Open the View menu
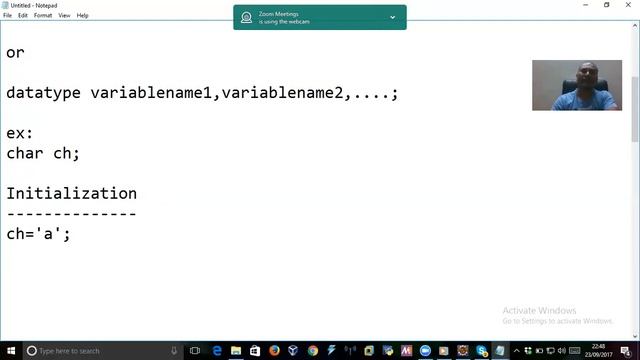This screenshot has height=360, width=640. pos(64,16)
